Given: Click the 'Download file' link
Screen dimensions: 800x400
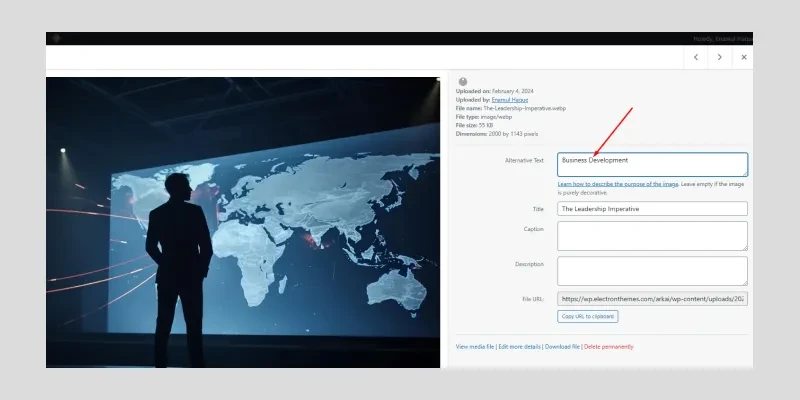Looking at the screenshot, I should click(x=562, y=347).
